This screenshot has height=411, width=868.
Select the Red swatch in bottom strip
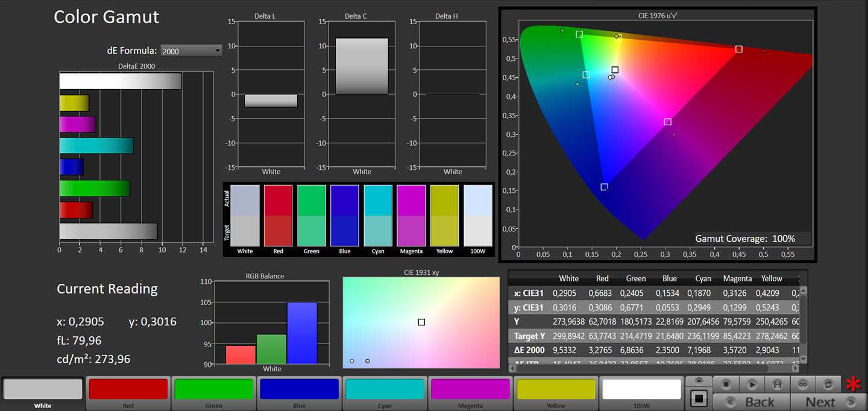click(x=128, y=389)
